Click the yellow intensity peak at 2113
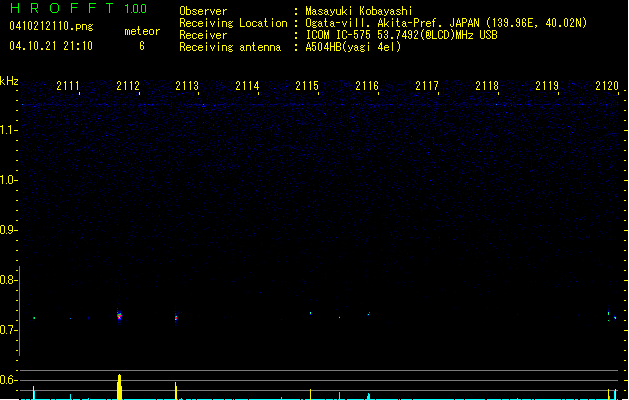Viewport: 629px width, 400px height. (x=176, y=391)
